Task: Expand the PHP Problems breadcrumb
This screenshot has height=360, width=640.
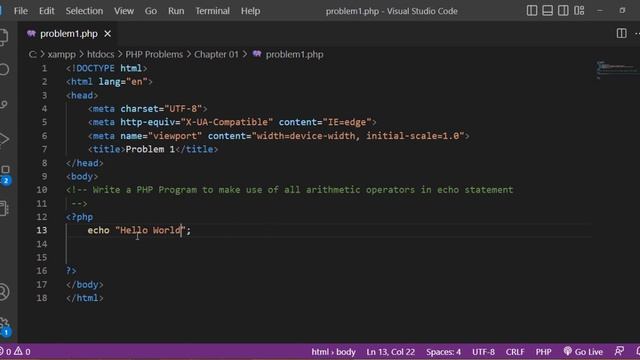Action: pos(154,54)
